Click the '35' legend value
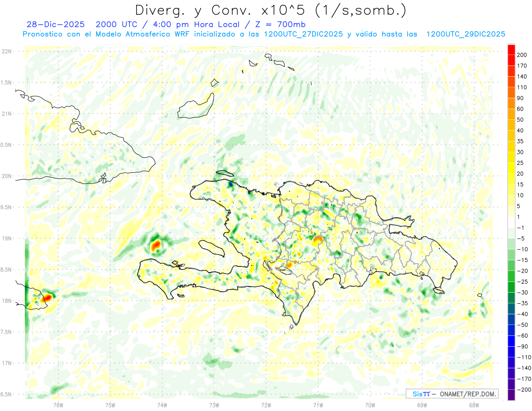 pyautogui.click(x=521, y=141)
